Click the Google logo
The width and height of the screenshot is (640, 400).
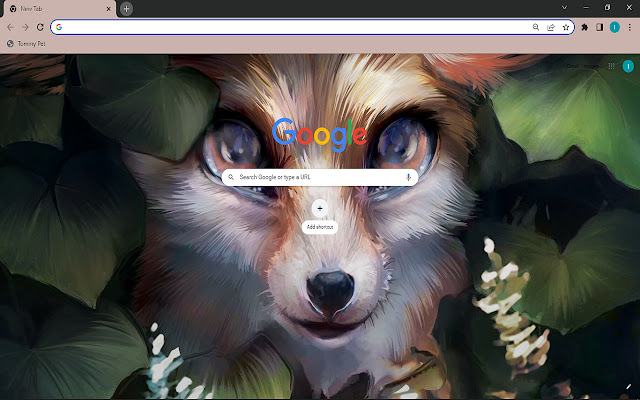[320, 133]
